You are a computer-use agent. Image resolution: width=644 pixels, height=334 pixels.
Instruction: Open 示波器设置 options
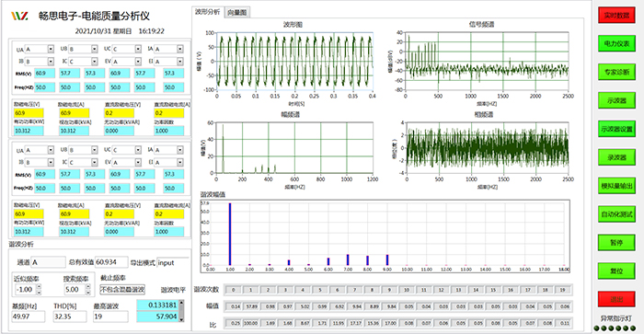click(x=616, y=129)
